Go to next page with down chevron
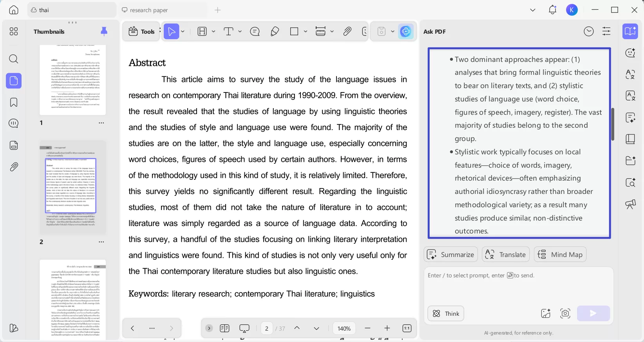The height and width of the screenshot is (342, 644). (x=317, y=328)
